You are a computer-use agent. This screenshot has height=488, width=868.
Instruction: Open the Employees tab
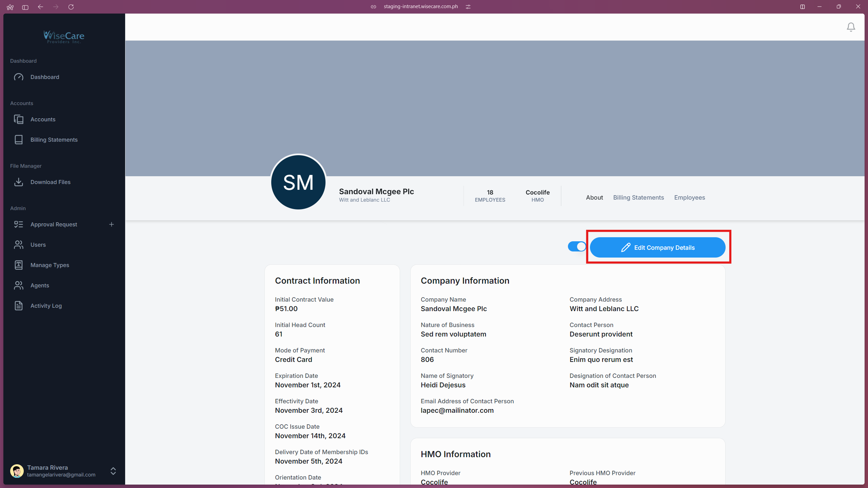pyautogui.click(x=690, y=197)
